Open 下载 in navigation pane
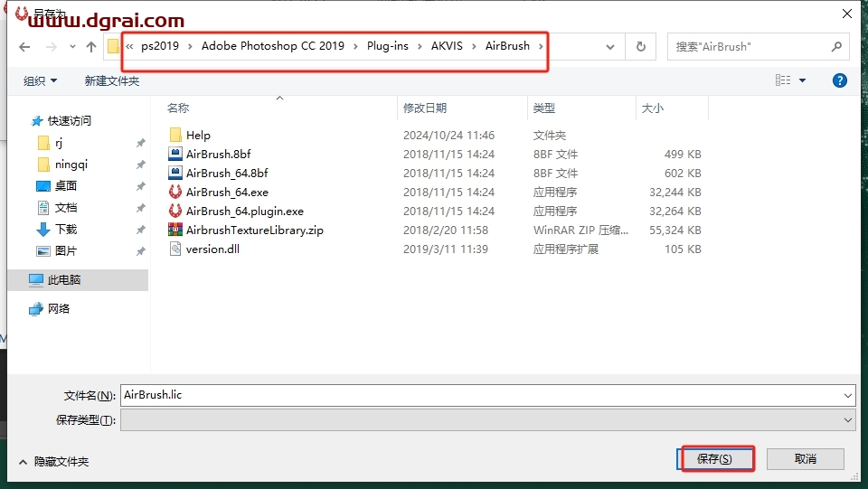The width and height of the screenshot is (868, 489). [66, 229]
